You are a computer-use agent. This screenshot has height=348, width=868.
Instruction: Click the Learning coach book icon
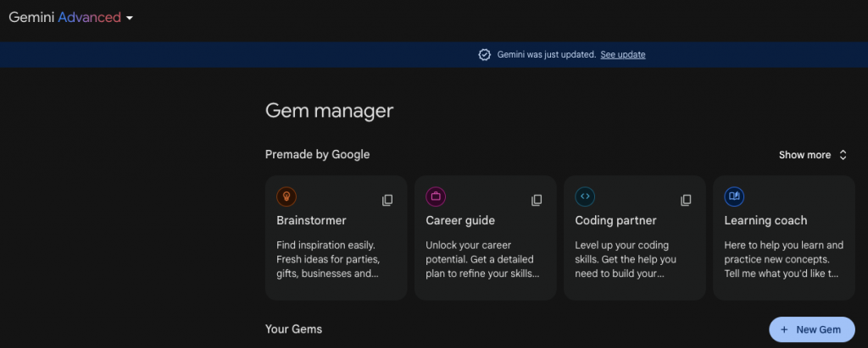(734, 196)
